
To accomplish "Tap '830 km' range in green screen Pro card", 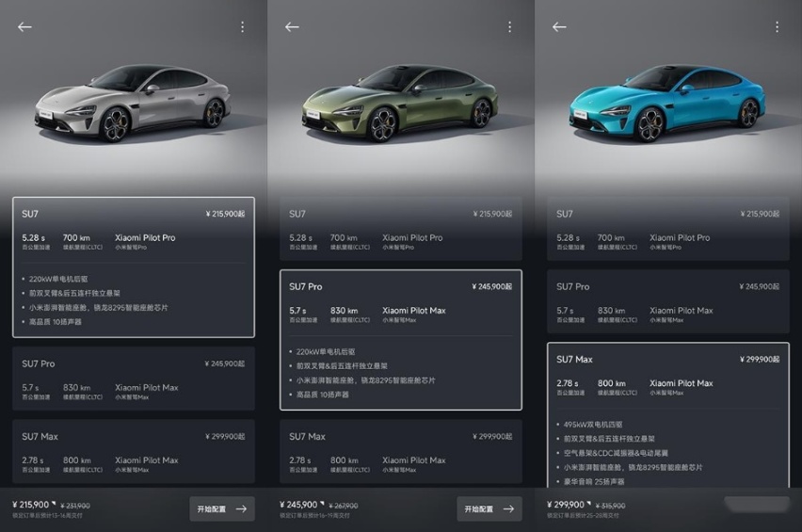I will pos(345,311).
